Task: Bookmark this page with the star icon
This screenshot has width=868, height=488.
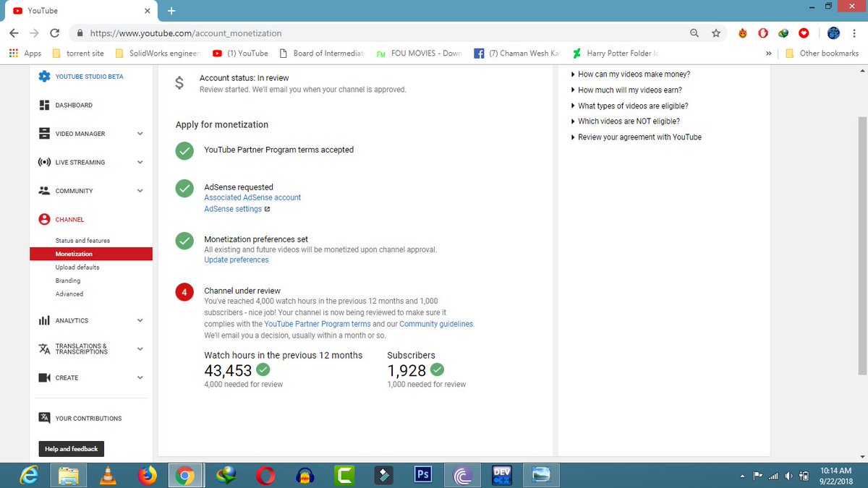Action: click(716, 33)
